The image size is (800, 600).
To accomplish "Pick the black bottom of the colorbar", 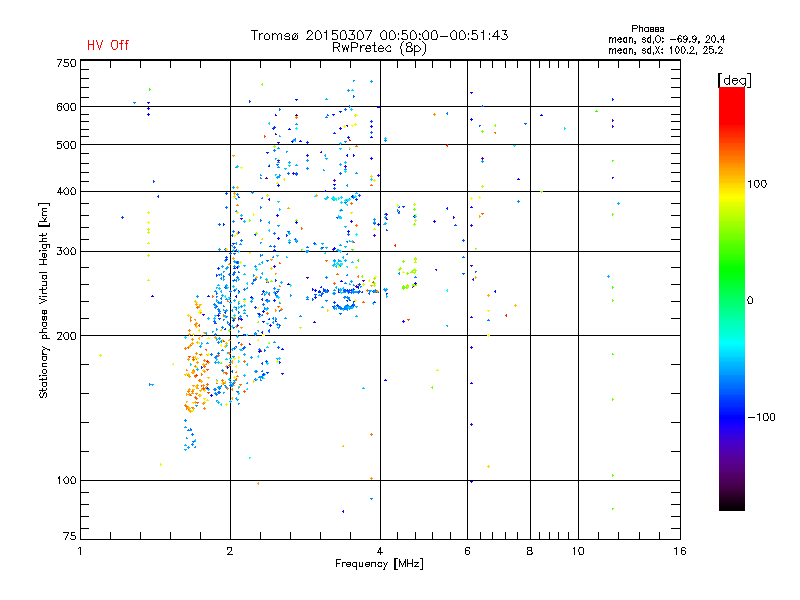I will 731,504.
